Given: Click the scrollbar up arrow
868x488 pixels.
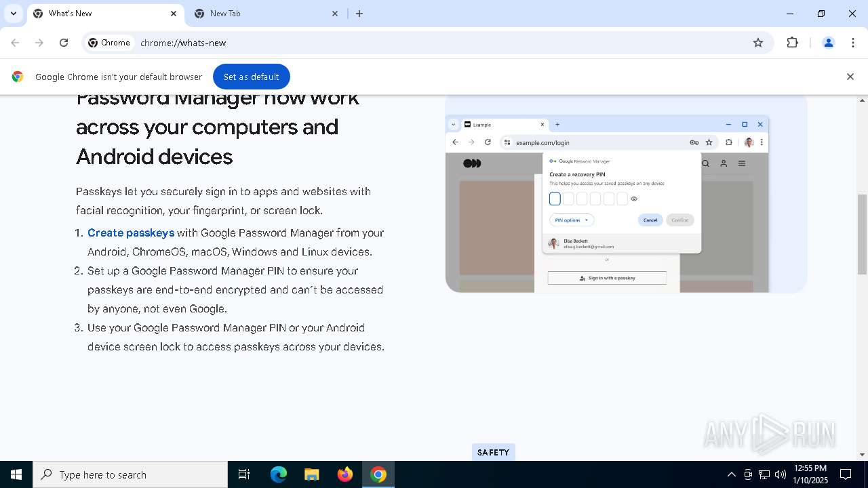Looking at the screenshot, I should click(x=863, y=100).
